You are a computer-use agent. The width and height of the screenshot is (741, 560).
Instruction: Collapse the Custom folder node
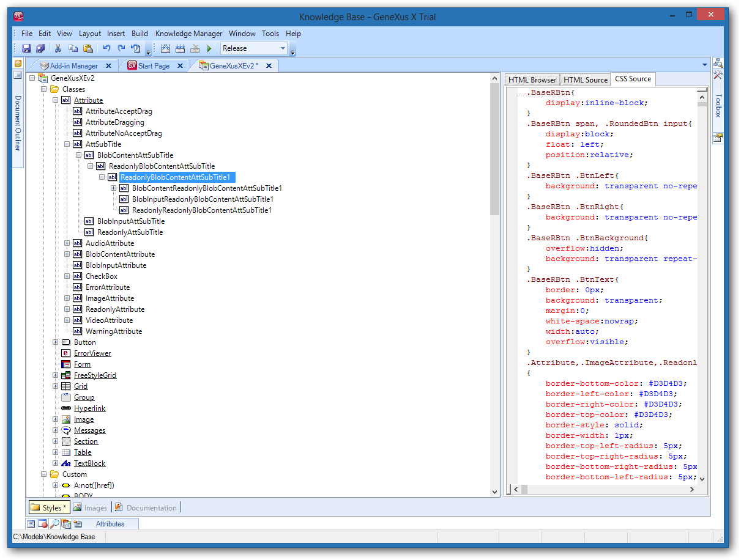(44, 474)
